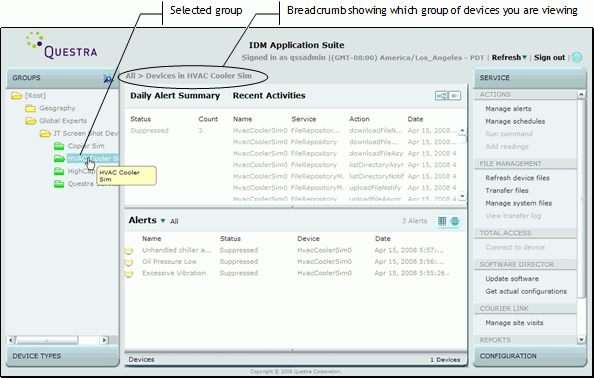Sort alerts by Status column header

click(230, 239)
